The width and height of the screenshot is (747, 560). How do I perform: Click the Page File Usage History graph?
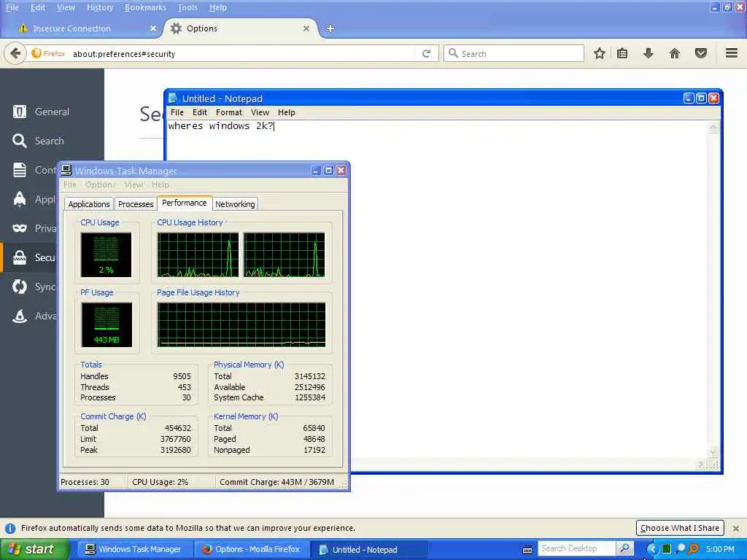241,324
